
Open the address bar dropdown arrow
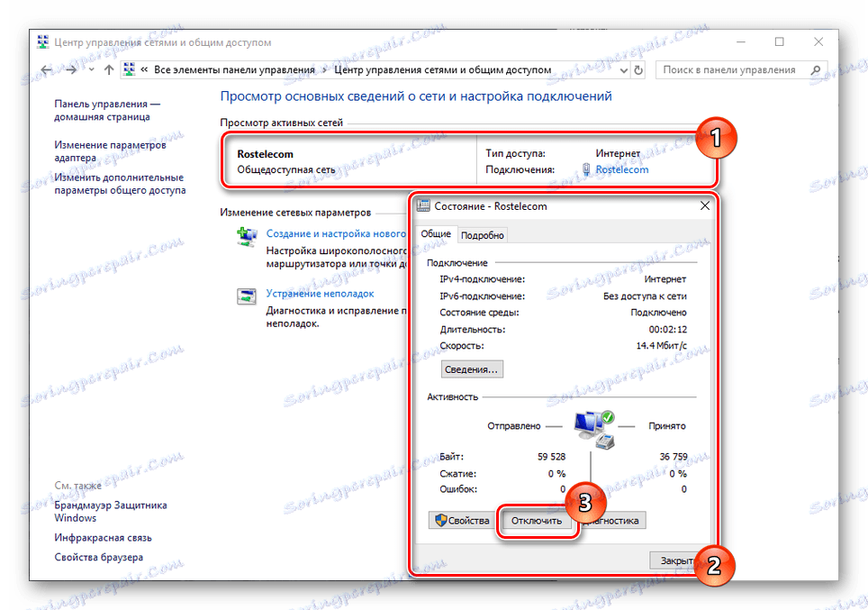(x=622, y=69)
